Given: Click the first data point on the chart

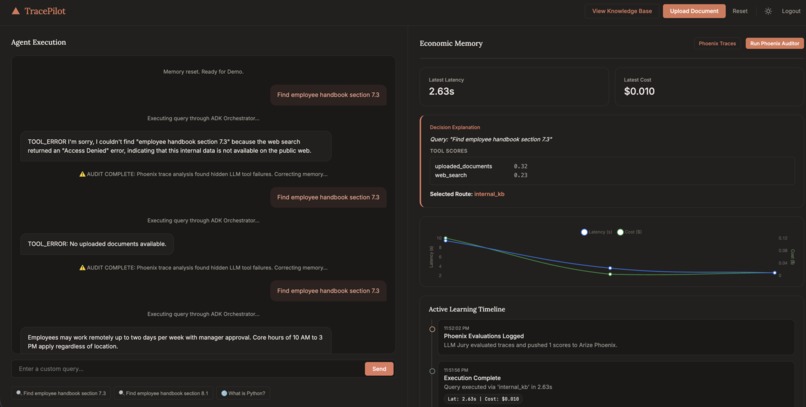Looking at the screenshot, I should (445, 239).
